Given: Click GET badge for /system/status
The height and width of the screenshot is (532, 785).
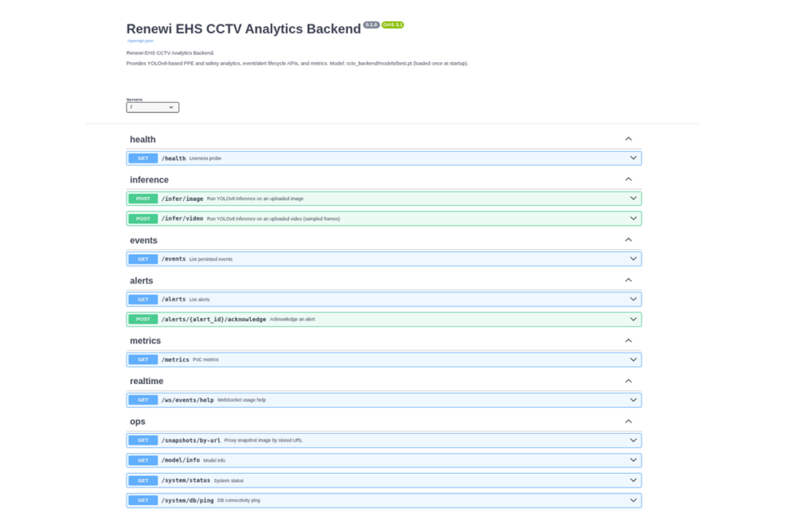Looking at the screenshot, I should [143, 481].
